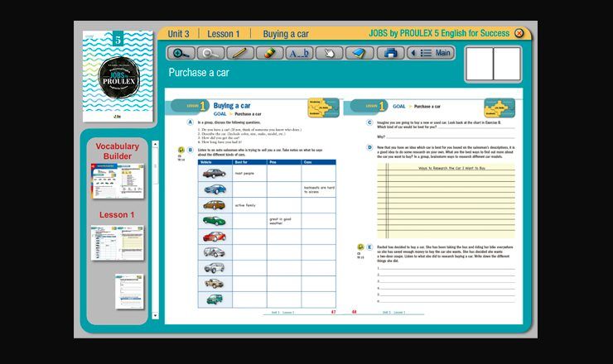The height and width of the screenshot is (364, 613).
Task: Click the Exercise A circle marker
Action: (191, 122)
